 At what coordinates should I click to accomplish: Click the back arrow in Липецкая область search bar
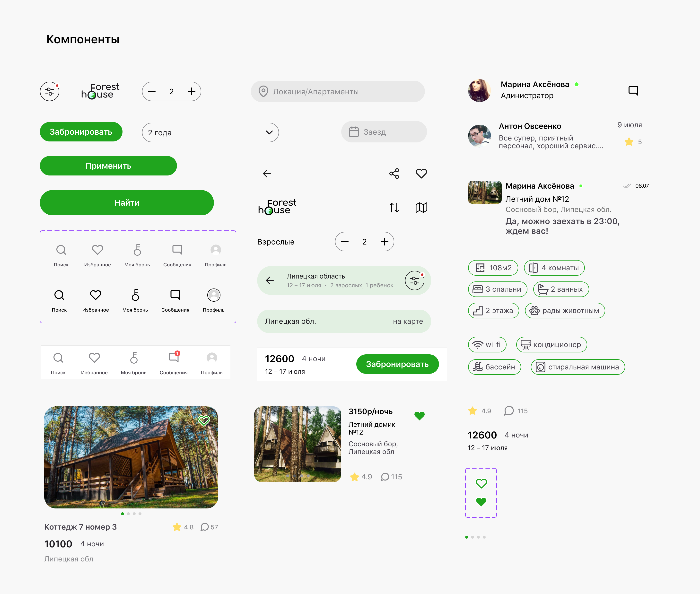tap(270, 280)
